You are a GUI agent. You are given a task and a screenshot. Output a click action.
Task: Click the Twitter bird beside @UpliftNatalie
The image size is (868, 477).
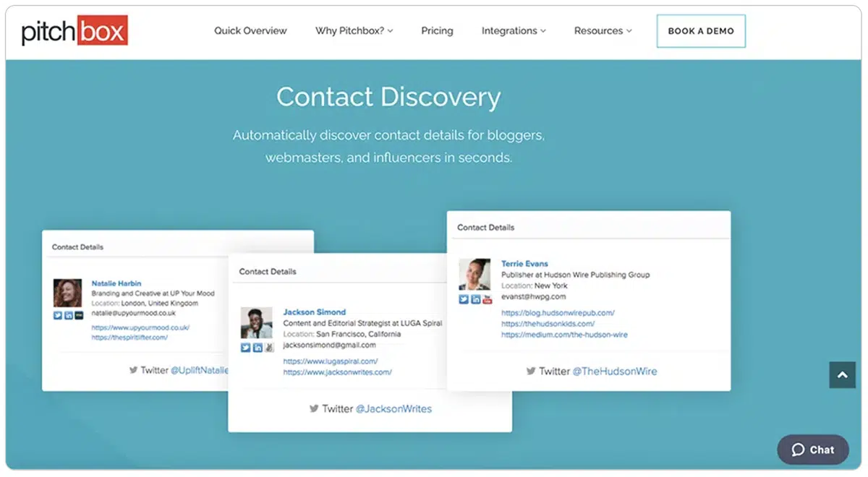(133, 370)
